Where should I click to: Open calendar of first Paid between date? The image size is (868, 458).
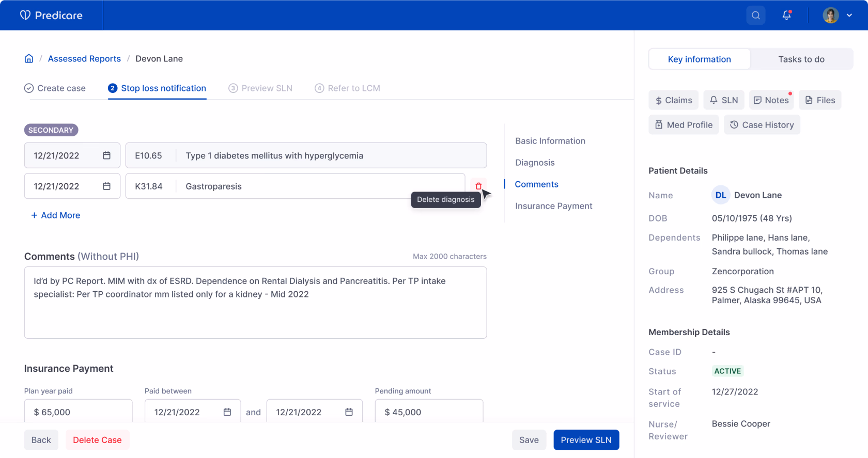(227, 412)
